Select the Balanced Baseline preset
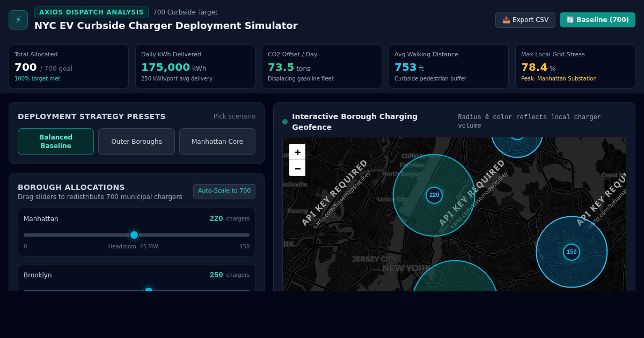 pyautogui.click(x=56, y=142)
